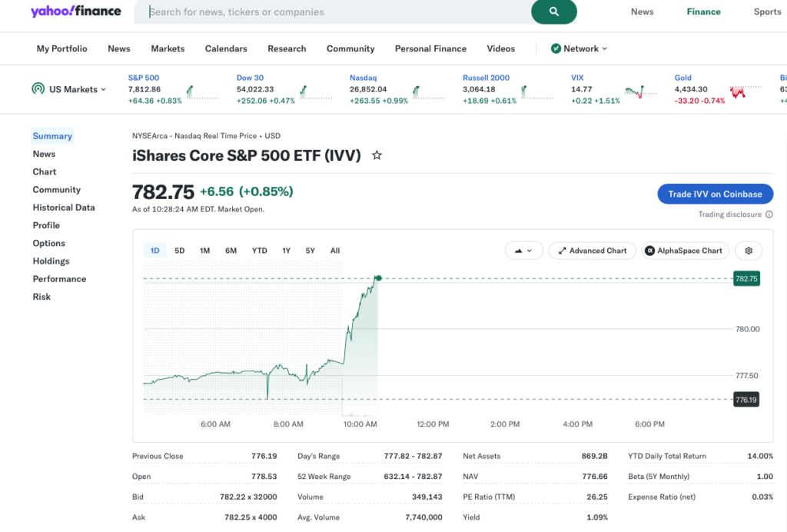
Task: Open the Advanced Chart button
Action: coord(593,251)
